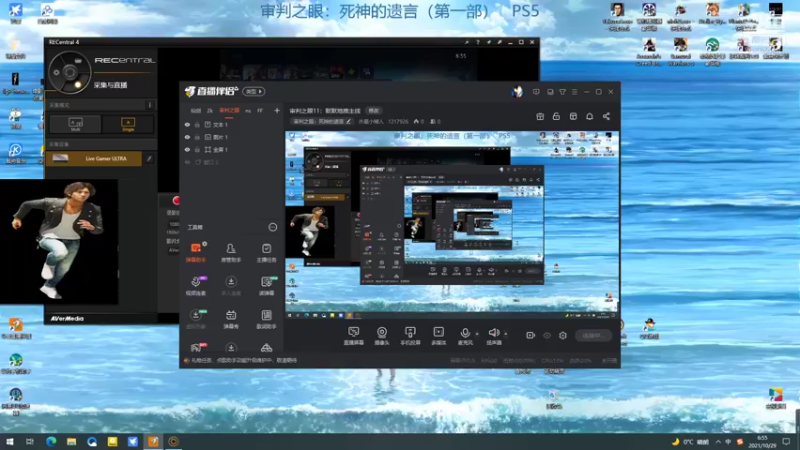Viewport: 800px width, 450px height.
Task: Open the 房管助手 tool in the toolbox
Action: [231, 253]
